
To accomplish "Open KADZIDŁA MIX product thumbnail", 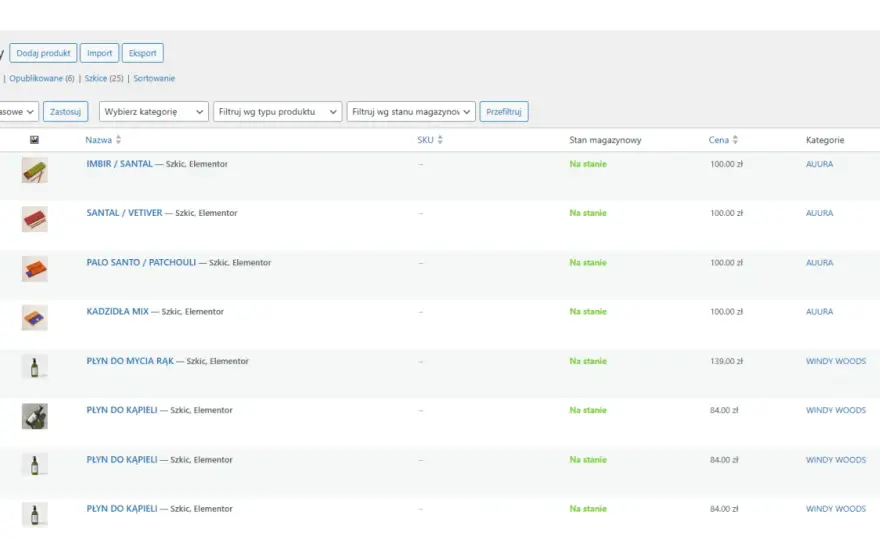I will (x=35, y=318).
